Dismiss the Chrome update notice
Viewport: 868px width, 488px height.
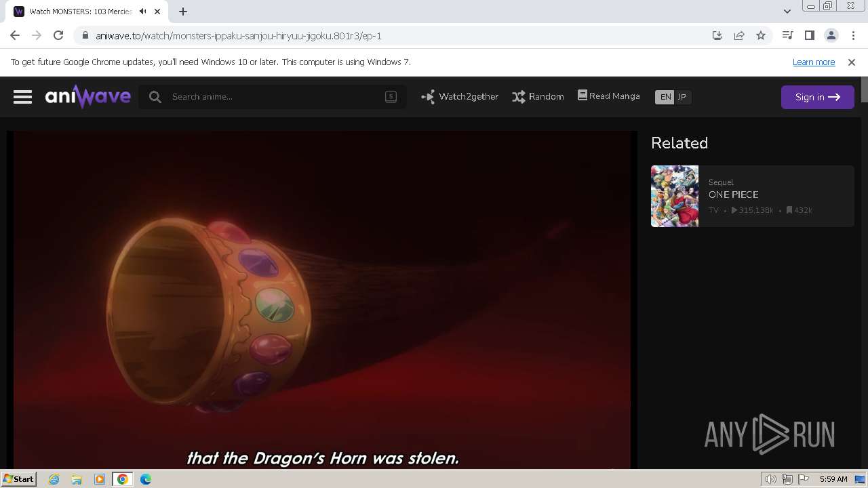852,62
